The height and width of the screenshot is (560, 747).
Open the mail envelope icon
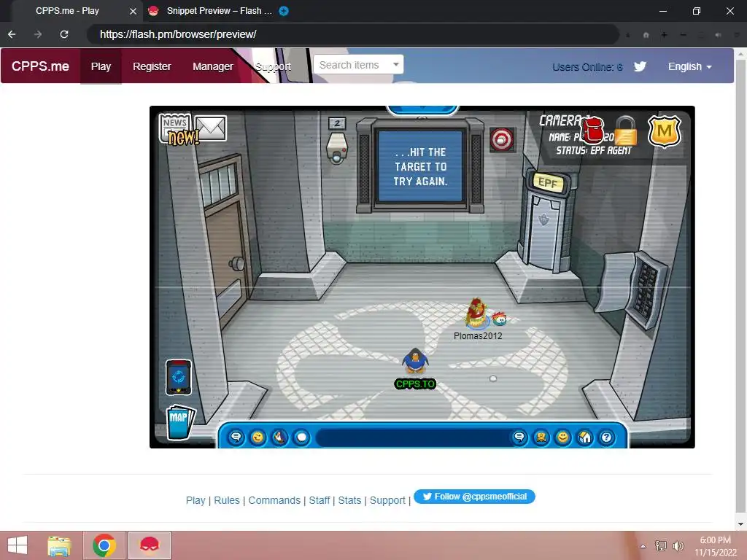210,128
